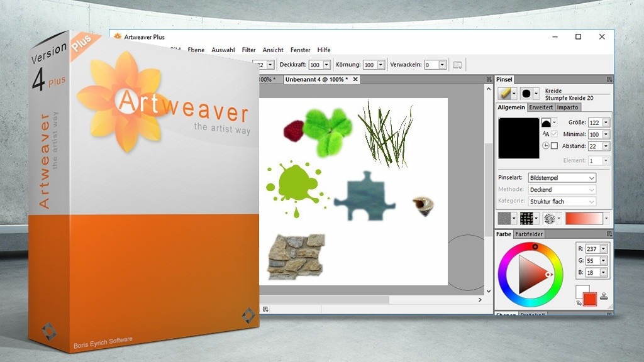The image size is (644, 362).
Task: Click the stamp icon in Farbe panel
Action: [x=604, y=295]
